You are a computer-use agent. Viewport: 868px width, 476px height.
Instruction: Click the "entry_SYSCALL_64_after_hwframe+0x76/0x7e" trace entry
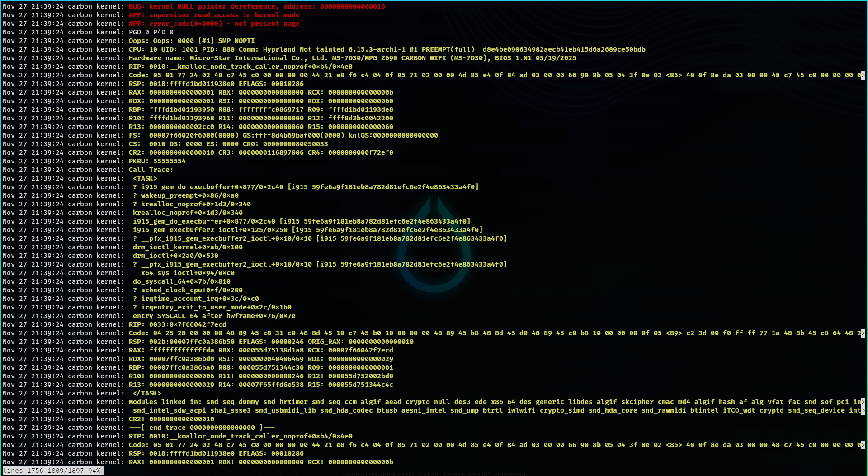click(214, 316)
